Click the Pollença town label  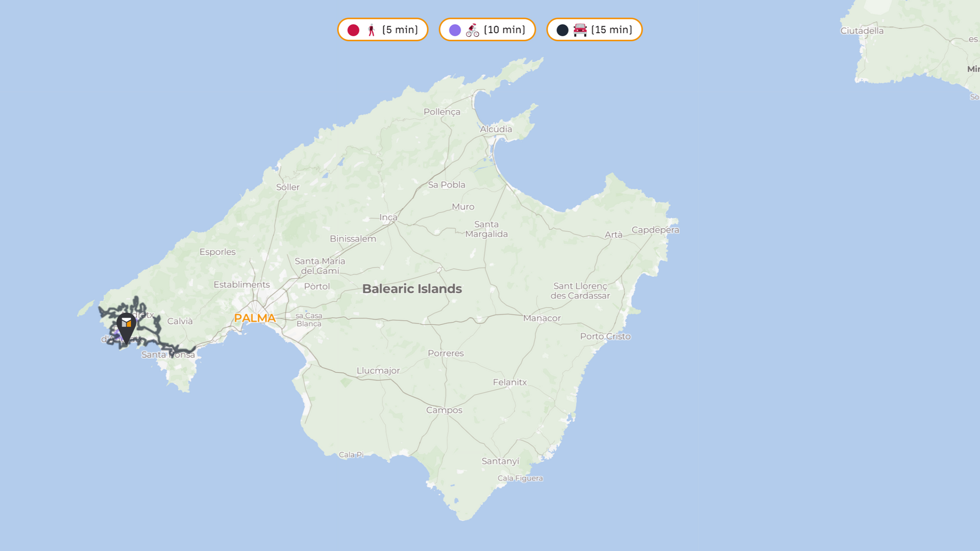tap(442, 112)
